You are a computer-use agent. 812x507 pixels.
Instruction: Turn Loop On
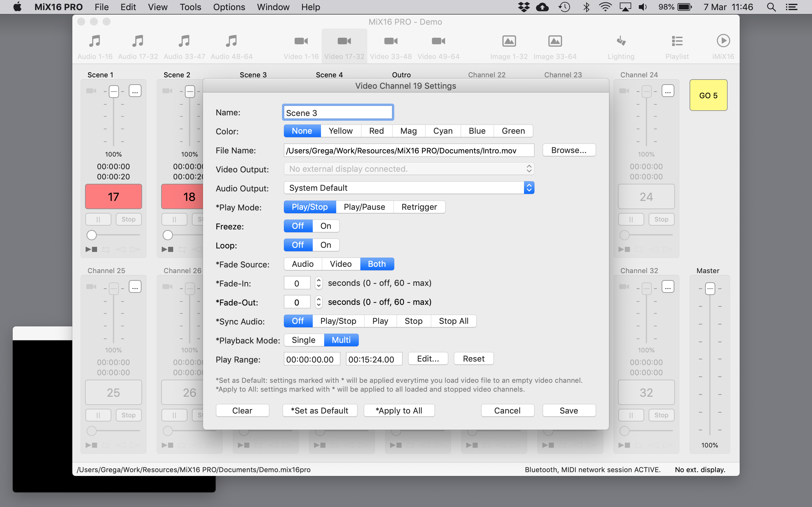(325, 245)
